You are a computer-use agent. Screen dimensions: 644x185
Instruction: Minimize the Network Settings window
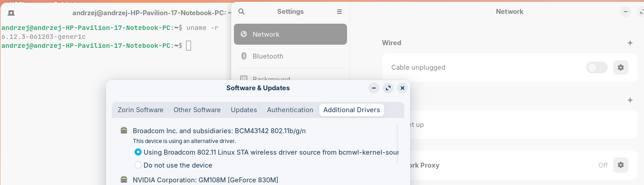coord(625,12)
